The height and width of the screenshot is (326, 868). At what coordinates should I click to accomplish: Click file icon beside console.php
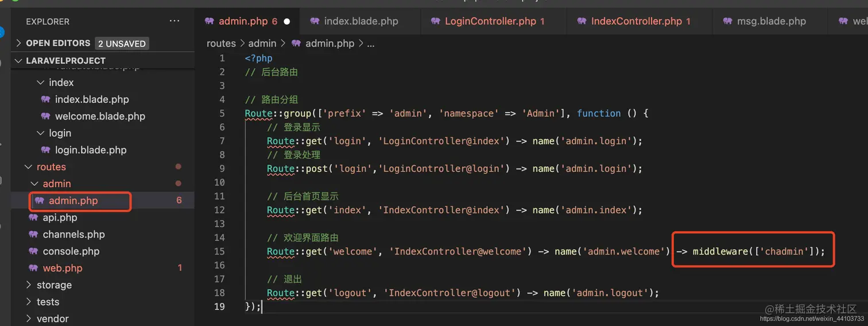33,251
